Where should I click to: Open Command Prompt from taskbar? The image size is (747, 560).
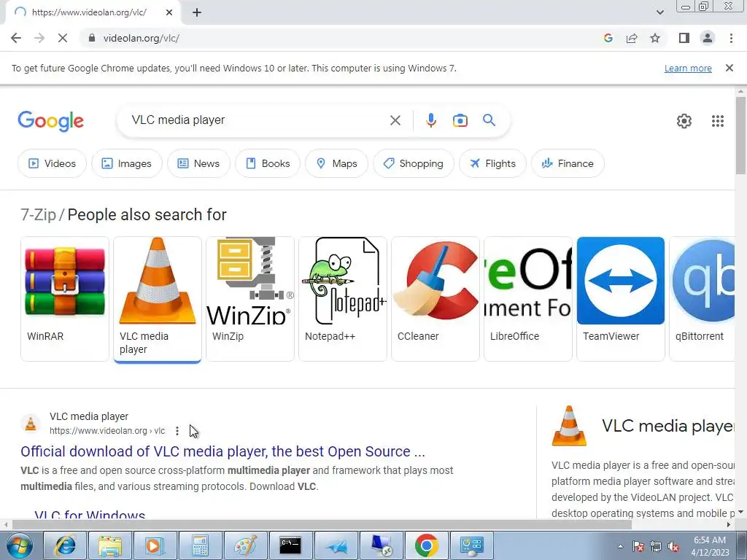point(290,545)
